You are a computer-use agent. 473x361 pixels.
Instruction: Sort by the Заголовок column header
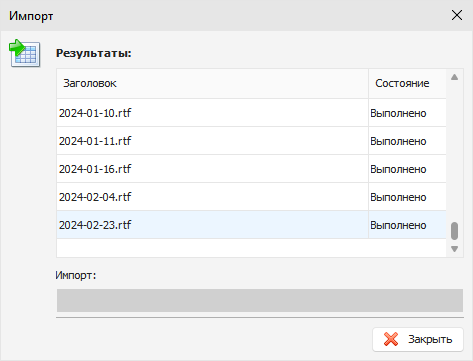212,83
